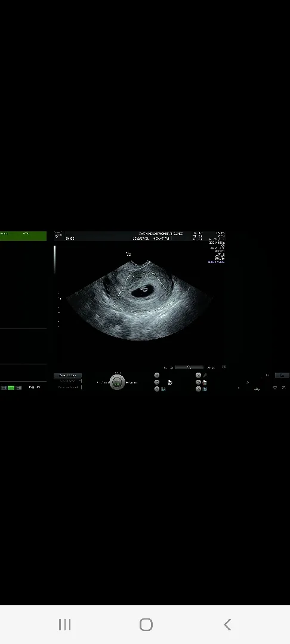
Task: Tap the Android home navigation button
Action: (146, 625)
